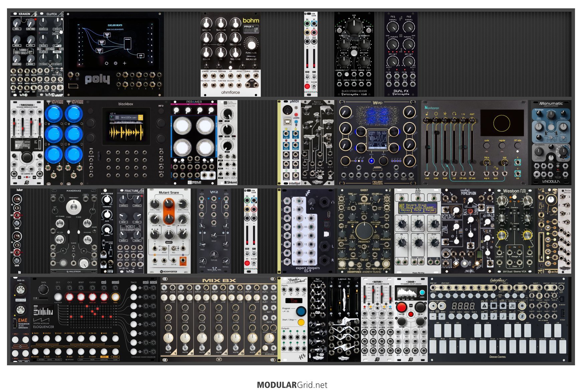Click the cycle button on Polygogo
This screenshot has width=585, height=392.
pyautogui.click(x=486, y=146)
